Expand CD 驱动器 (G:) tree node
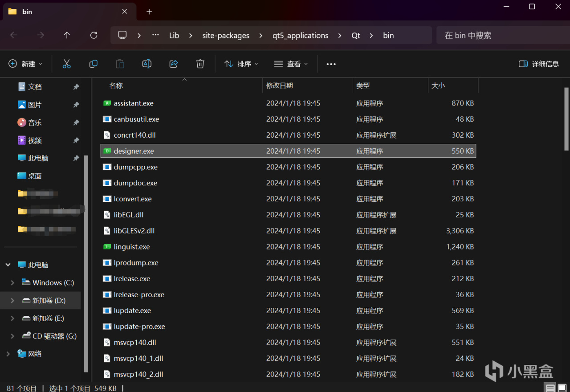This screenshot has height=392, width=570. pos(12,336)
